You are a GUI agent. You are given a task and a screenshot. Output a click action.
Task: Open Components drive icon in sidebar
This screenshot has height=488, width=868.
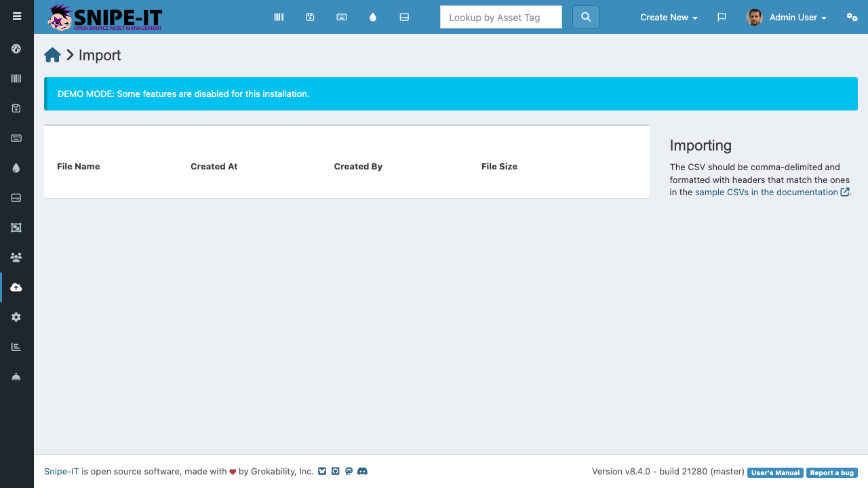pyautogui.click(x=16, y=198)
